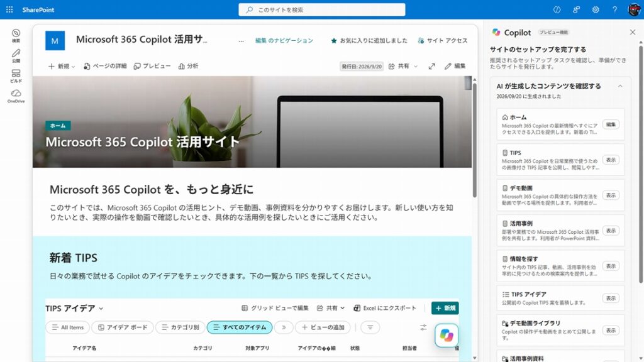Click 表示 on the デモ動画 card
This screenshot has width=644, height=362.
[x=611, y=195]
